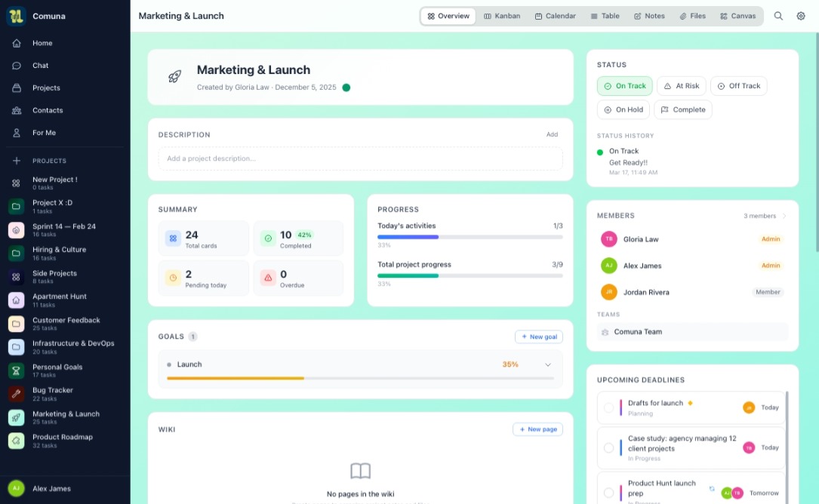Click the Contacts sidebar icon
The width and height of the screenshot is (819, 504).
tap(17, 110)
